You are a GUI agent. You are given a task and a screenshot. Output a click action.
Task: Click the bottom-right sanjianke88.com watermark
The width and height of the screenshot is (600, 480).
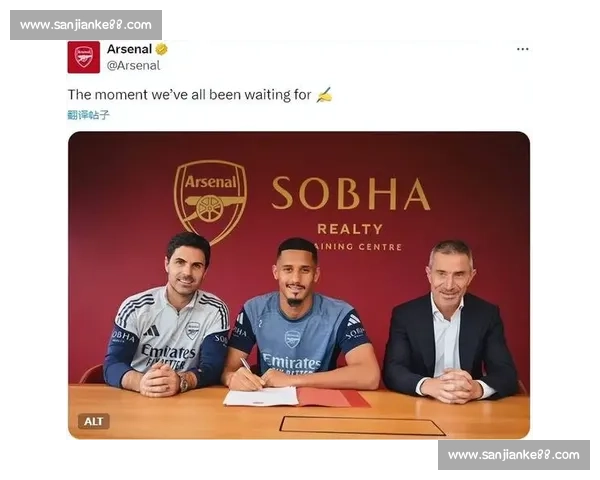(x=514, y=455)
